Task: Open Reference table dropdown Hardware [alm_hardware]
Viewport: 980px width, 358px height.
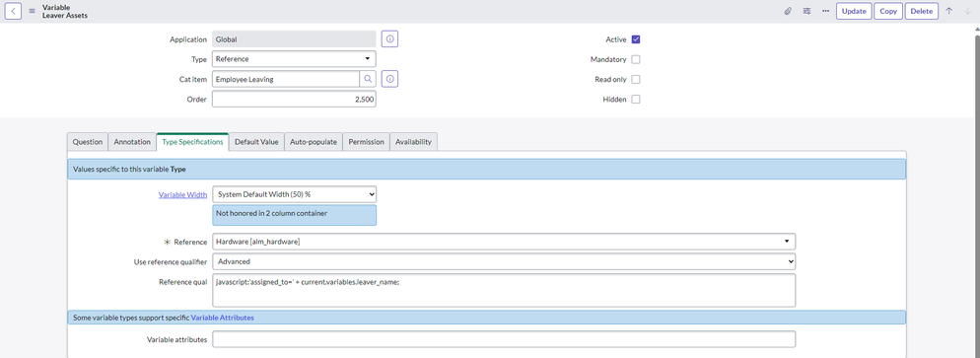Action: (x=504, y=242)
